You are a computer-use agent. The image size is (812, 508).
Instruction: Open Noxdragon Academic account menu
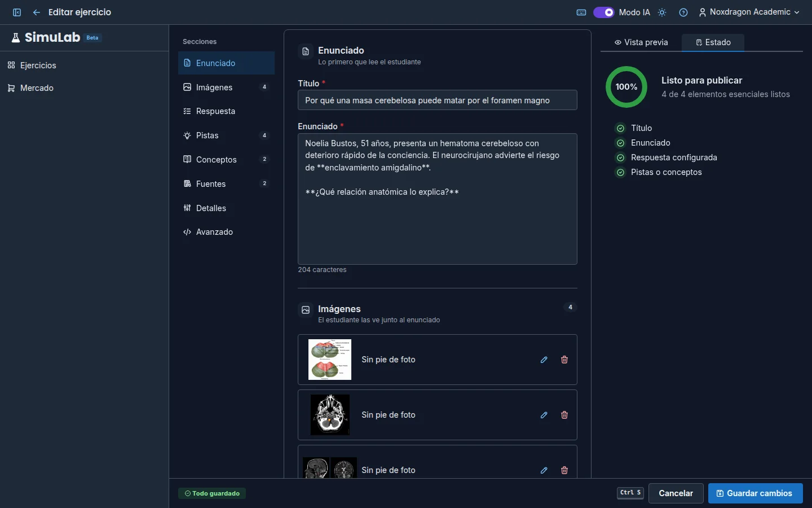(x=749, y=12)
